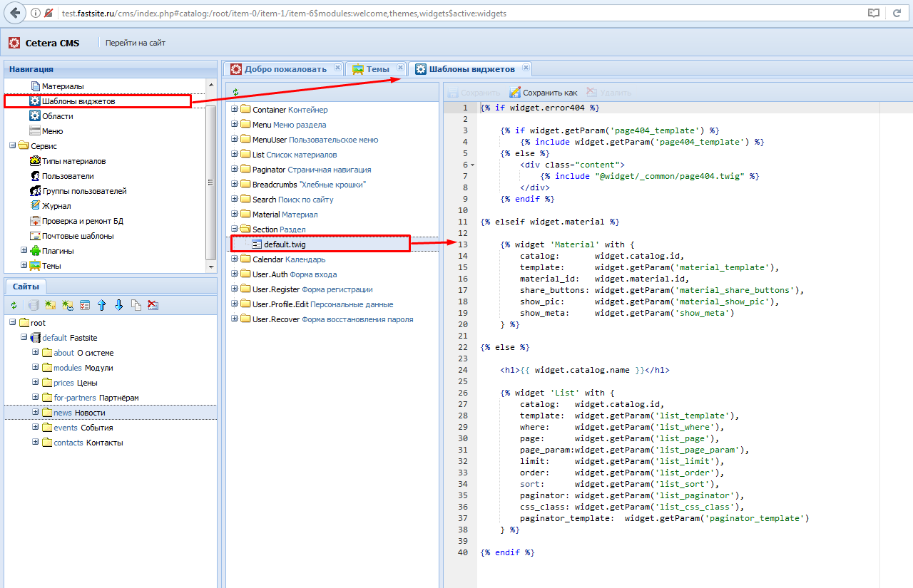Click Сохранить как toolbar button
This screenshot has height=588, width=913.
point(544,93)
